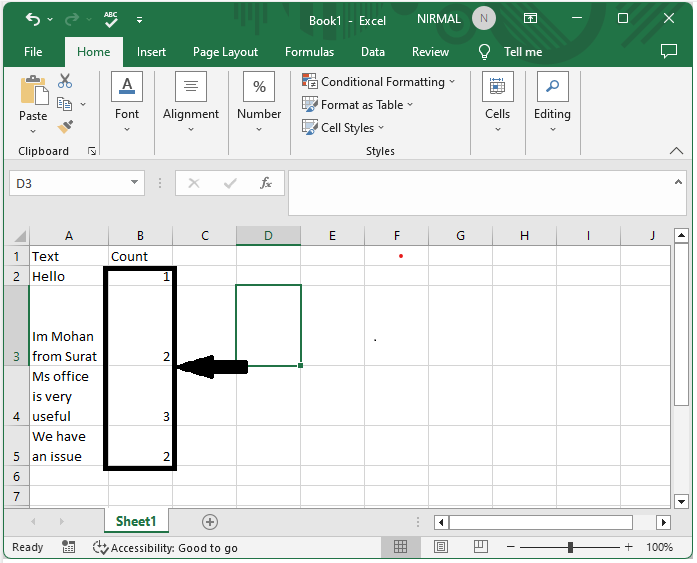Open Cell Styles gallery
This screenshot has width=697, height=563.
(343, 128)
